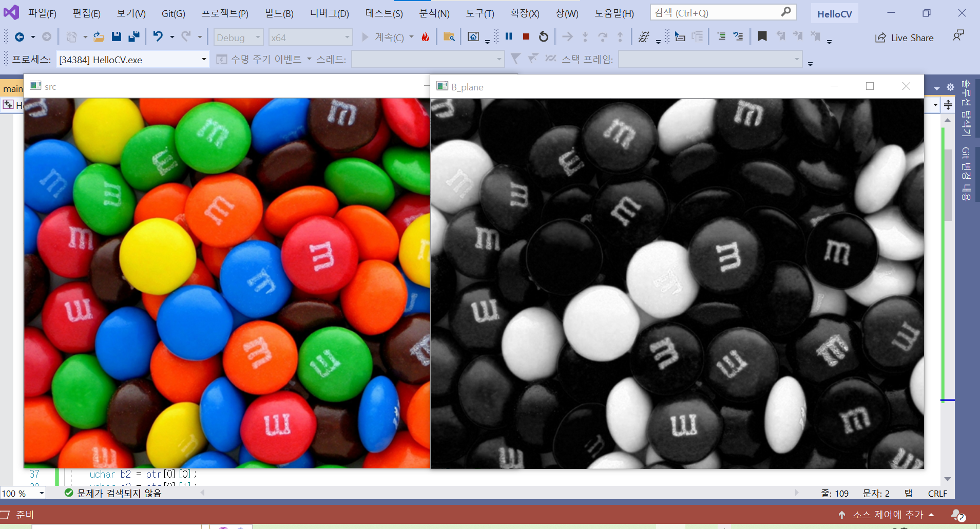Open the stack frame combo box

click(710, 60)
